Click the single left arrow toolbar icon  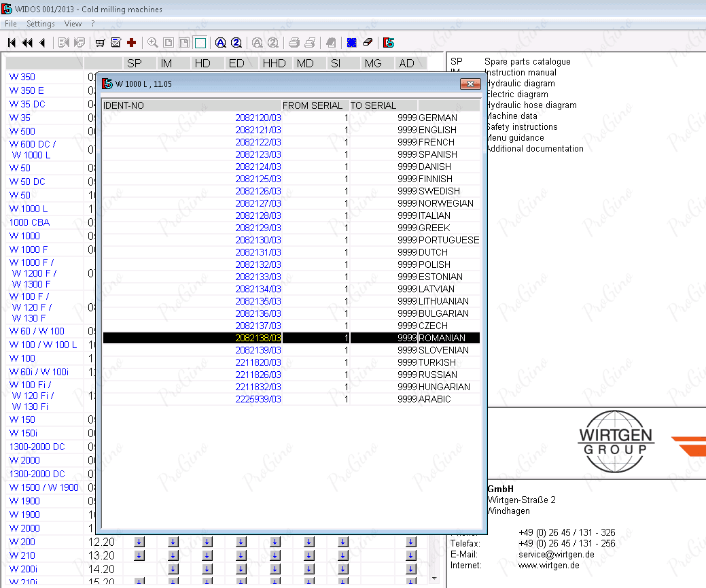pos(42,43)
